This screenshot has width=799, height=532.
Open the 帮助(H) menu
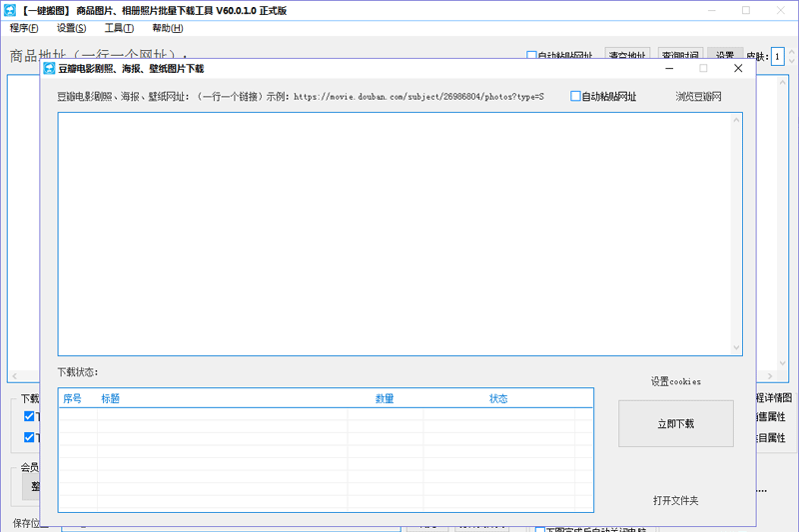pyautogui.click(x=167, y=28)
